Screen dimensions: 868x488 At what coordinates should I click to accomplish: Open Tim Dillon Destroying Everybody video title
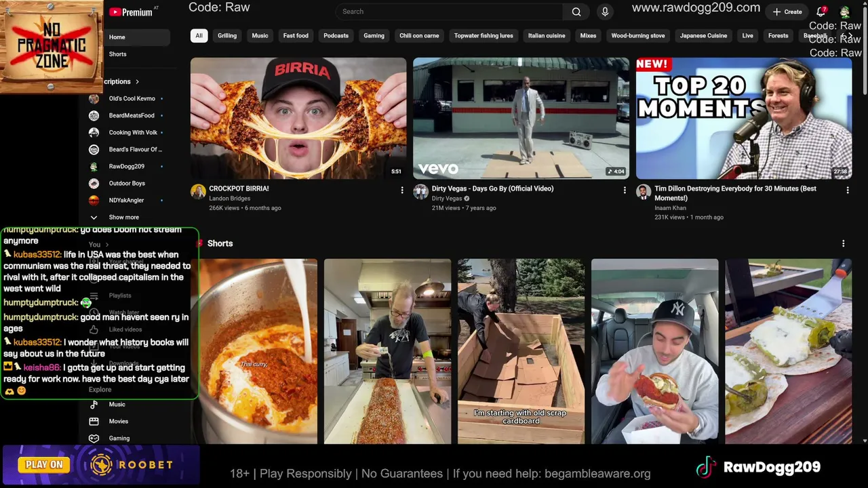(x=736, y=193)
